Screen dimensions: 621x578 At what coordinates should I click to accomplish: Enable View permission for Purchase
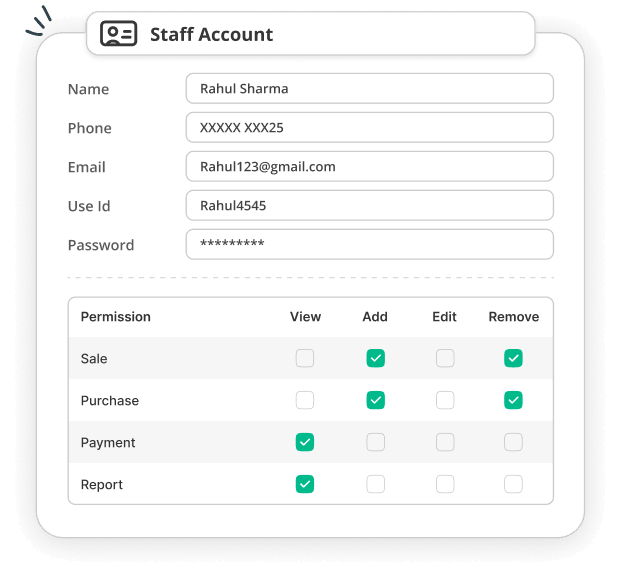coord(305,400)
